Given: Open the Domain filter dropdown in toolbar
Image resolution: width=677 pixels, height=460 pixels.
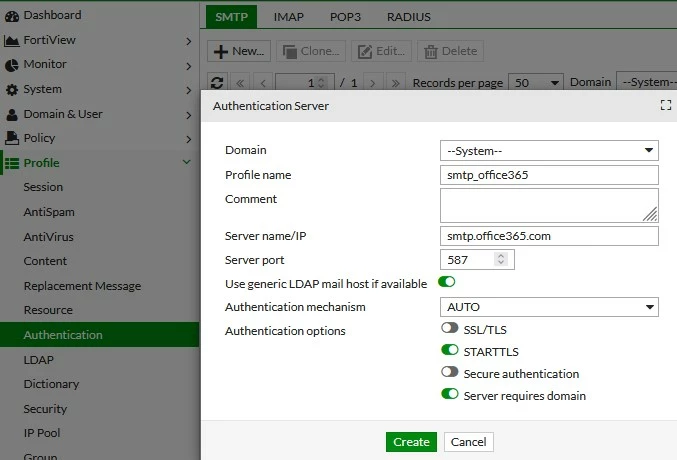Looking at the screenshot, I should point(646,82).
